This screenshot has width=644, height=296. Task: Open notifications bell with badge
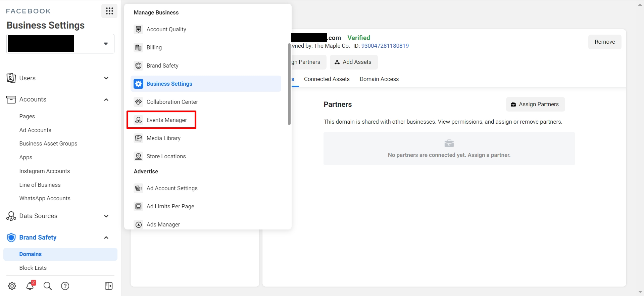[x=30, y=285]
